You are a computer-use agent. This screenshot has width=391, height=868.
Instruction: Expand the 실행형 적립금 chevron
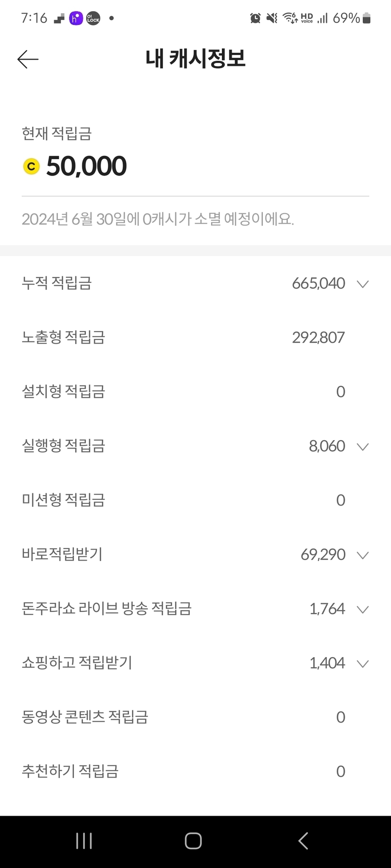pyautogui.click(x=362, y=447)
